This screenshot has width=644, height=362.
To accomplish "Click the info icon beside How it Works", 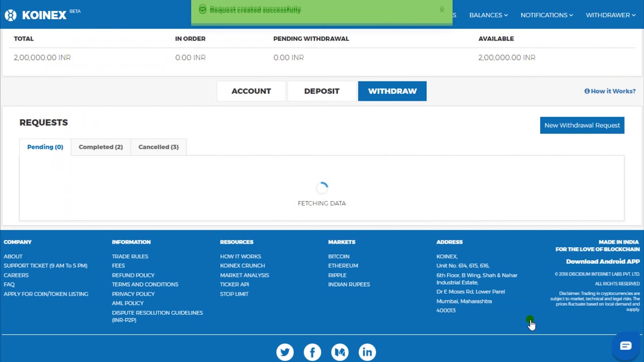I will (587, 91).
